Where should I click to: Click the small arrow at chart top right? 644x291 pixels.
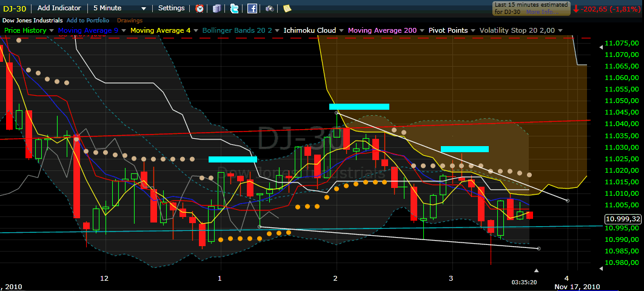[x=602, y=48]
